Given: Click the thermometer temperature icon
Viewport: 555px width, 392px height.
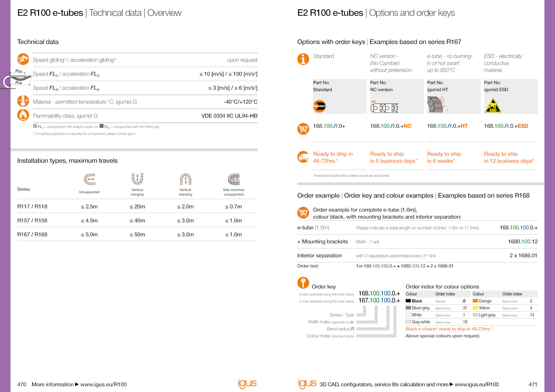Looking at the screenshot, I should click(23, 101).
